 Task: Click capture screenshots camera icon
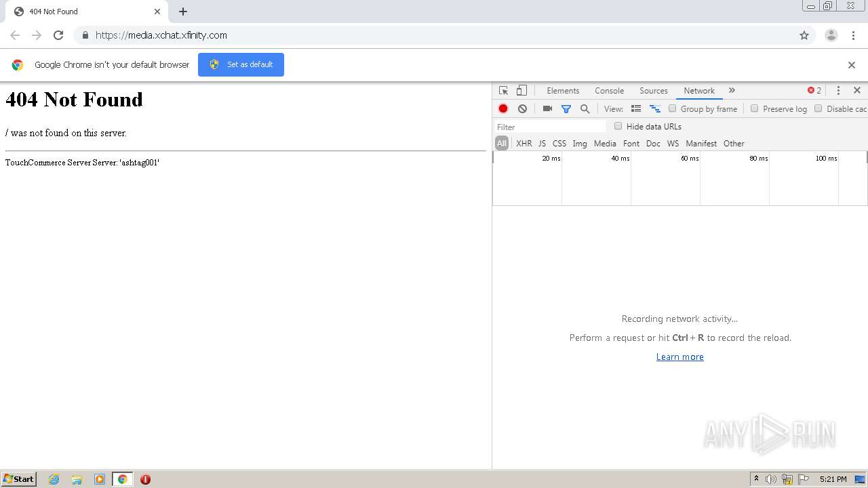click(x=547, y=108)
